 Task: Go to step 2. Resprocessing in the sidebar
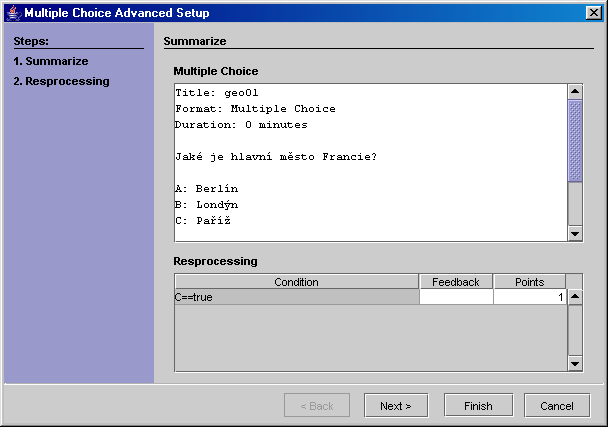pos(61,81)
